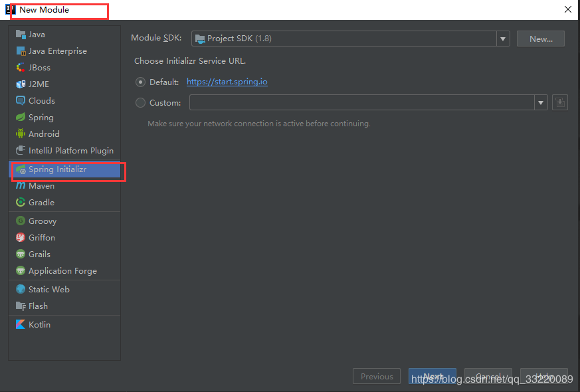The image size is (580, 392).
Task: Click the JBoss icon
Action: pyautogui.click(x=21, y=68)
